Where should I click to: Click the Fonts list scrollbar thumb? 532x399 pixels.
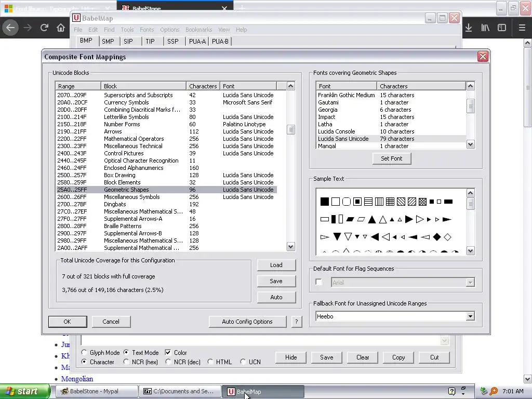(470, 106)
